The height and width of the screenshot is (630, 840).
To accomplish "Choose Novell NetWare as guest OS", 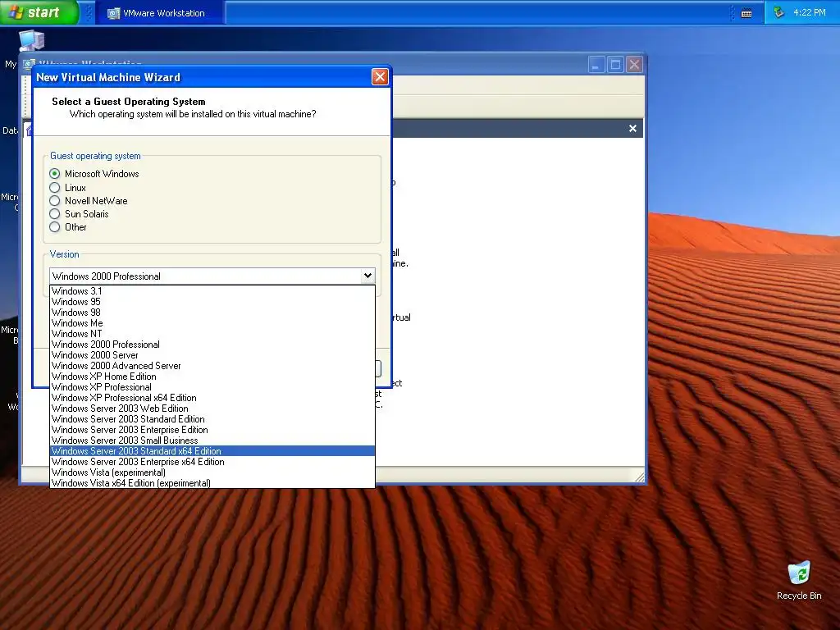I will [55, 201].
